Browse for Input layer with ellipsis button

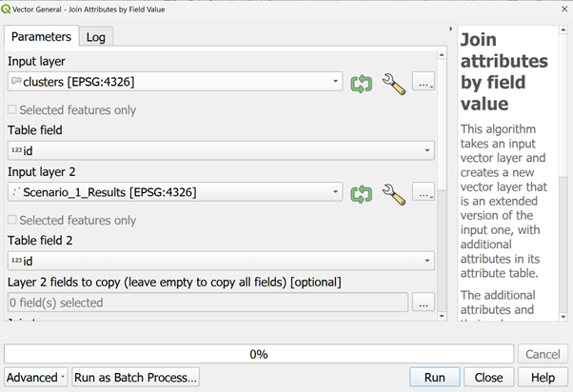coord(424,81)
